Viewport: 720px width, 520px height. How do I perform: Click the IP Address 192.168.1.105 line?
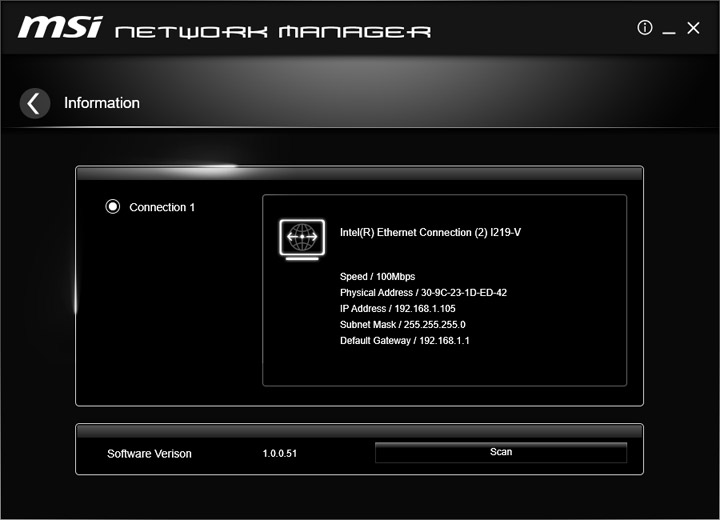(398, 309)
